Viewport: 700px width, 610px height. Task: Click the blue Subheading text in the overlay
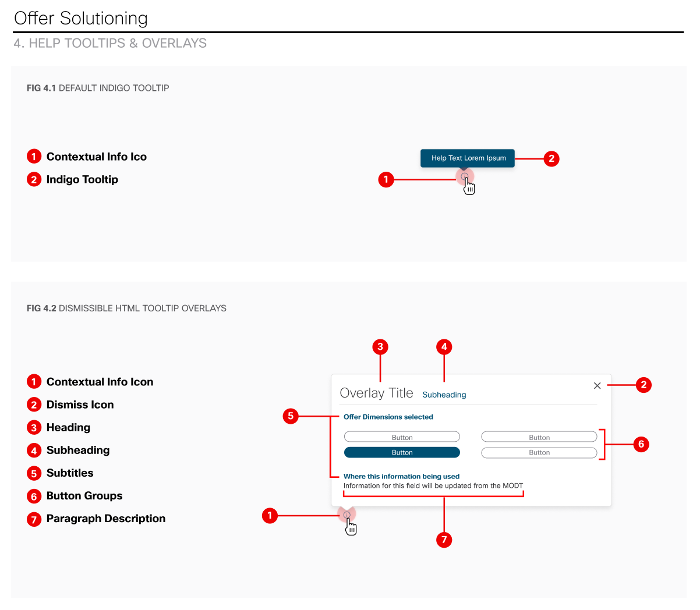click(x=444, y=395)
